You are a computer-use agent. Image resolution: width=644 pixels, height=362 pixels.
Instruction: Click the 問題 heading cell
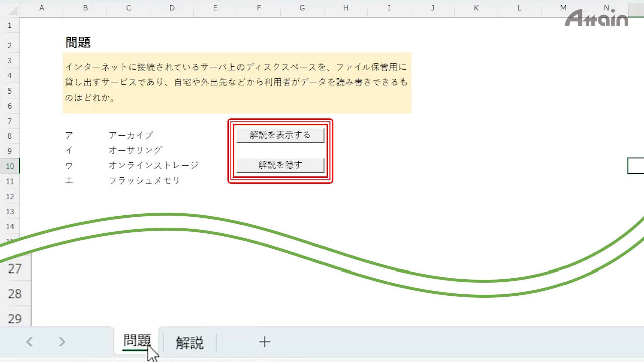pyautogui.click(x=78, y=43)
